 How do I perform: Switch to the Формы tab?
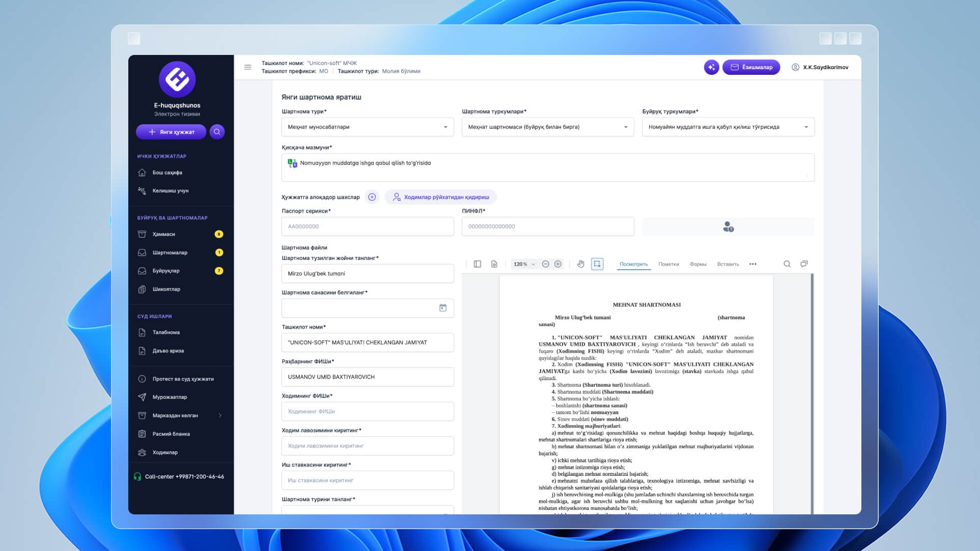pos(698,264)
